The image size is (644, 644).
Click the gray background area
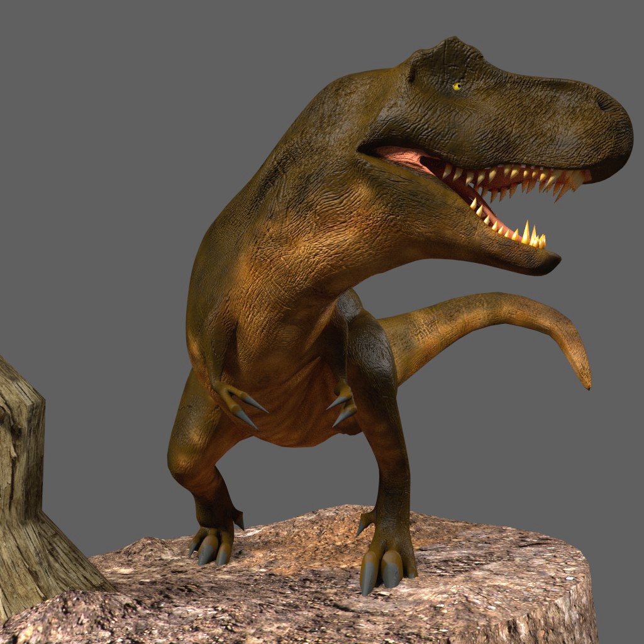coord(94,126)
